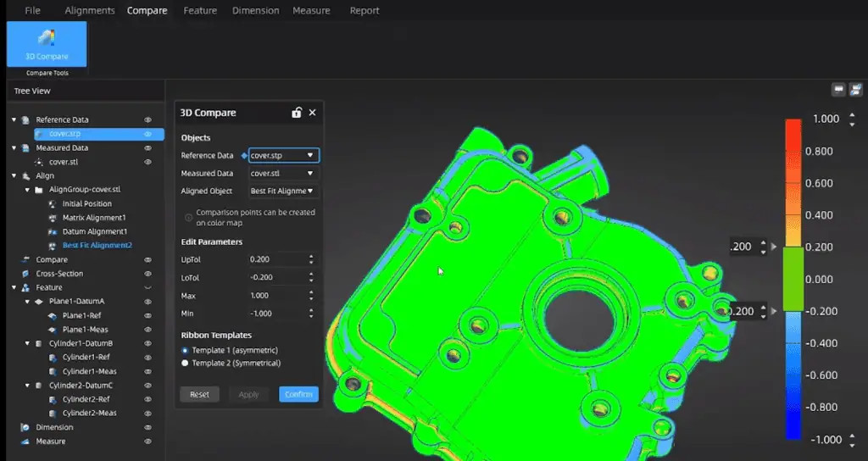Image resolution: width=868 pixels, height=461 pixels.
Task: Click the Cross-Section icon in Tree View
Action: pyautogui.click(x=25, y=274)
